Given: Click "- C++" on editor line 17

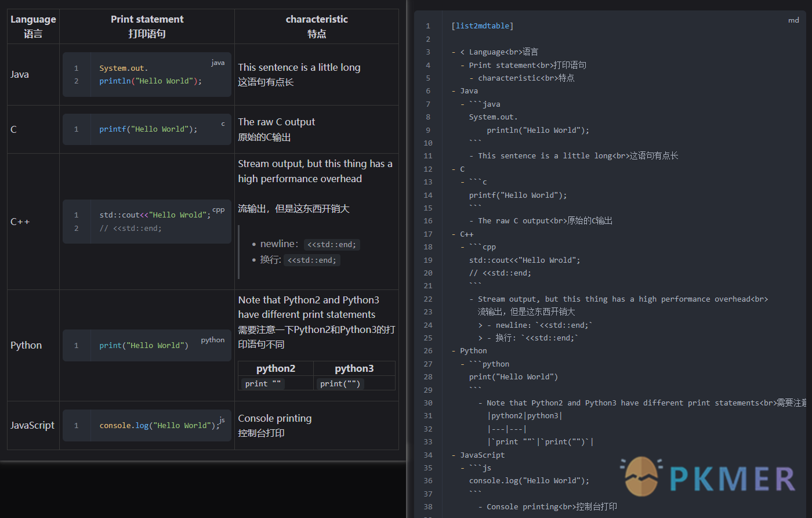Looking at the screenshot, I should 463,234.
